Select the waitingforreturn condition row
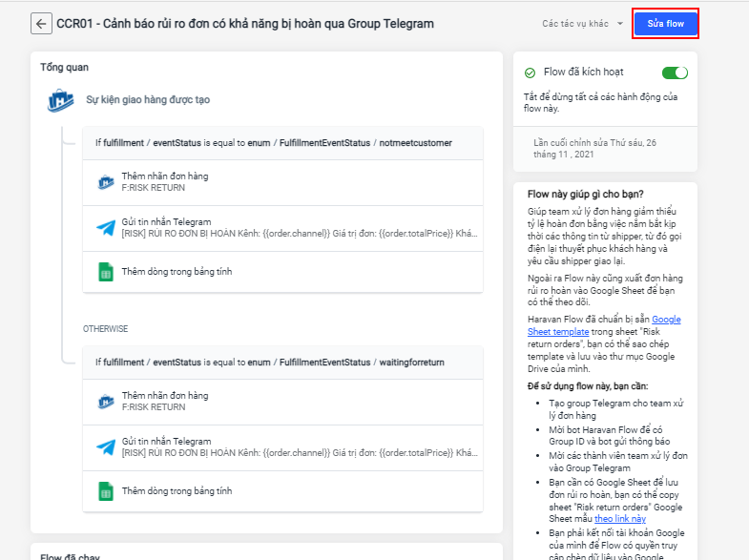The image size is (749, 560). (x=282, y=363)
